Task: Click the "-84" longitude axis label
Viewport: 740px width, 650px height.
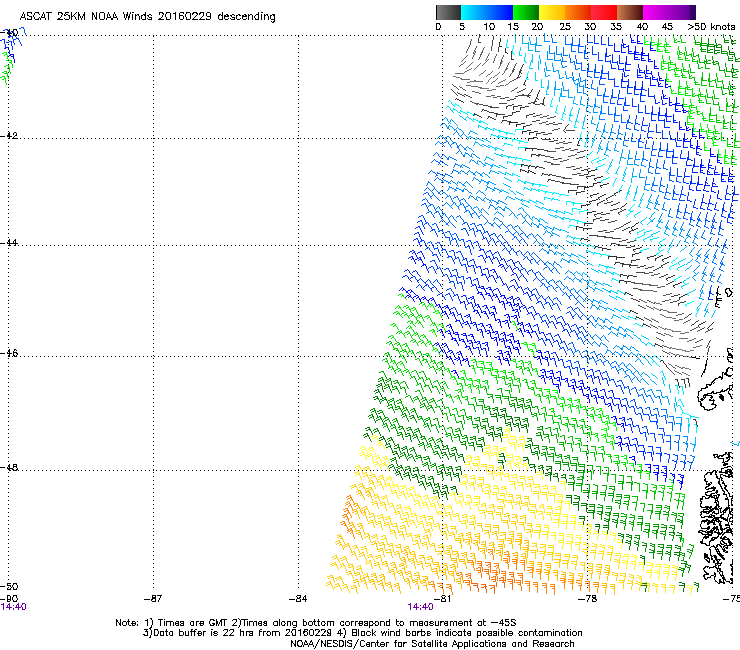Action: pos(298,599)
